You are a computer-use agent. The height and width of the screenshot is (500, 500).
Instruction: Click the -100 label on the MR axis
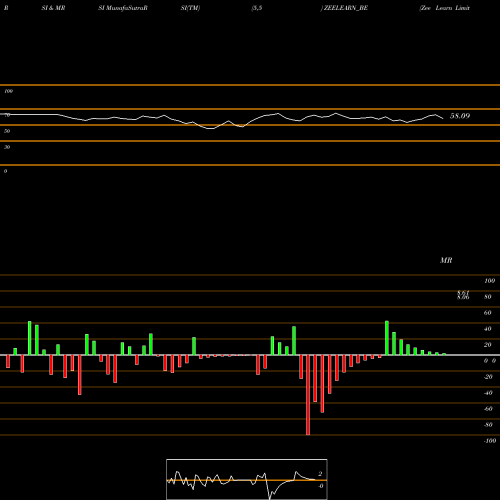pos(490,441)
